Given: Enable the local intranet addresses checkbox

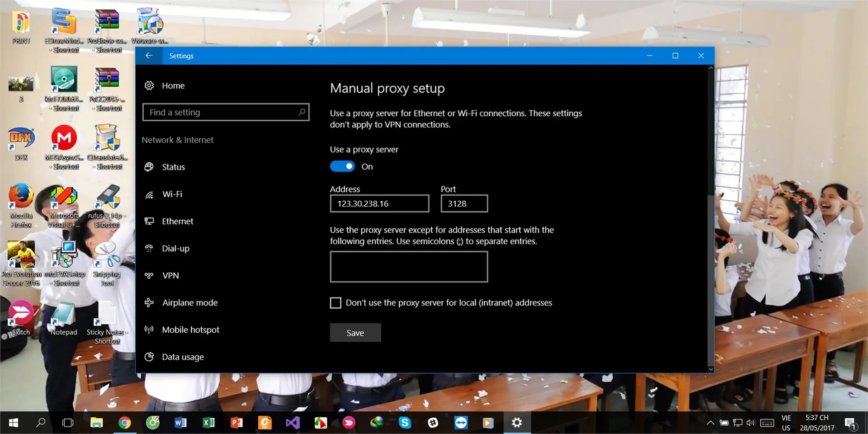Looking at the screenshot, I should click(335, 302).
